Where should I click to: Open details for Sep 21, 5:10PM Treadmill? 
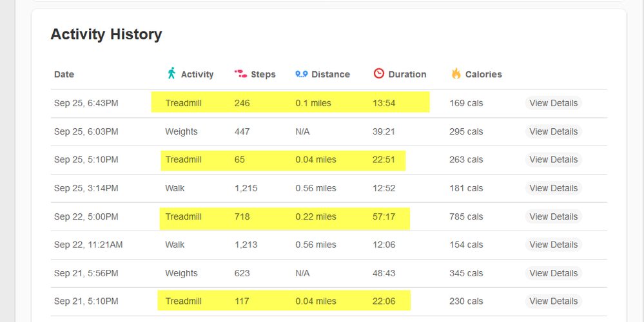tap(553, 301)
